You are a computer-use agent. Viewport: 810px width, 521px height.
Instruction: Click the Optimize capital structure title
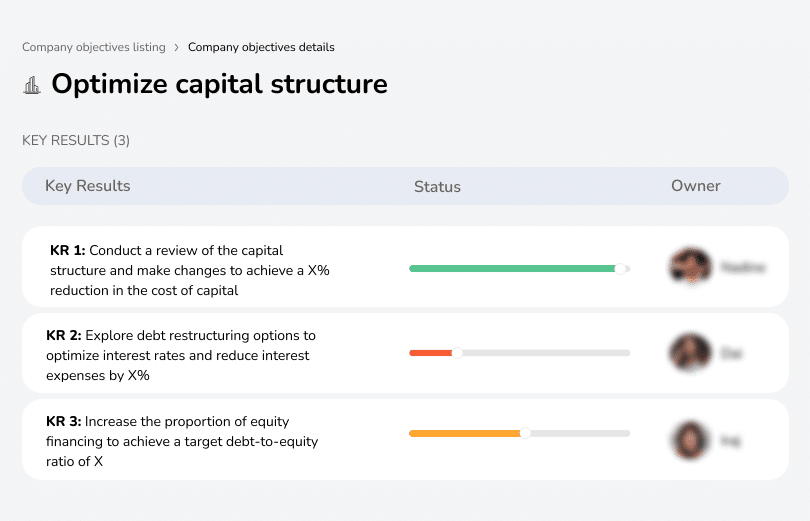(x=219, y=84)
